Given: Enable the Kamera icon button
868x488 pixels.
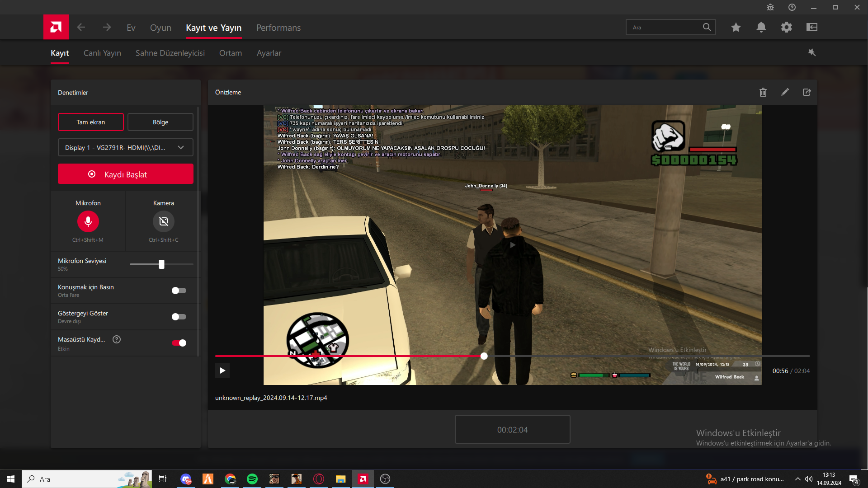Looking at the screenshot, I should tap(164, 221).
